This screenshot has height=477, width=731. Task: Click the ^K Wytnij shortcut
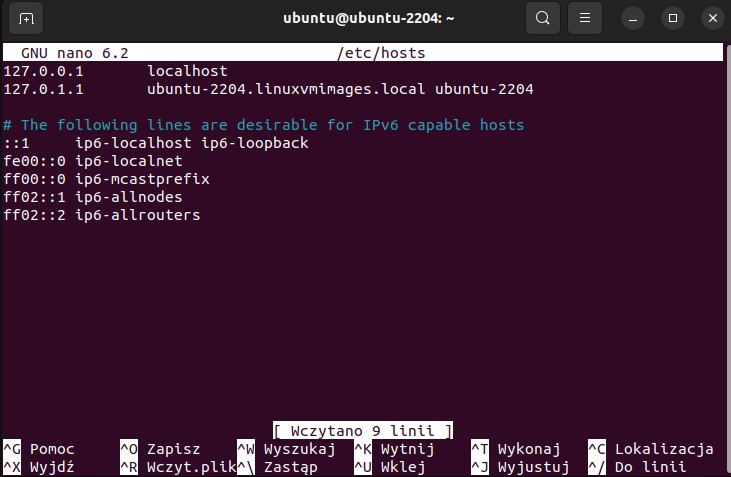point(394,449)
